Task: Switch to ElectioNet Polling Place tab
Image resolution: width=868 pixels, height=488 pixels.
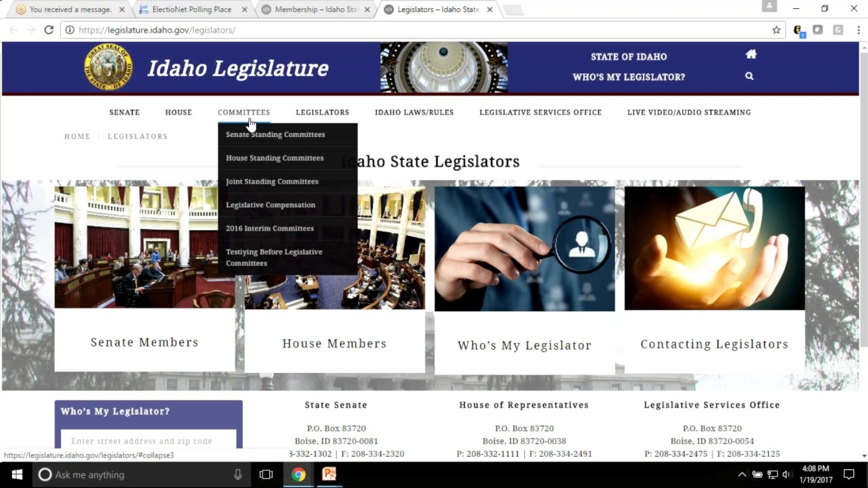Action: coord(193,9)
